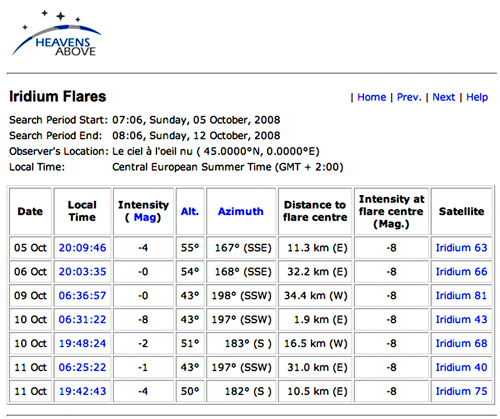Open flare time 20:03:35 on 06 Oct
Image resolution: width=500 pixels, height=419 pixels.
coord(82,272)
